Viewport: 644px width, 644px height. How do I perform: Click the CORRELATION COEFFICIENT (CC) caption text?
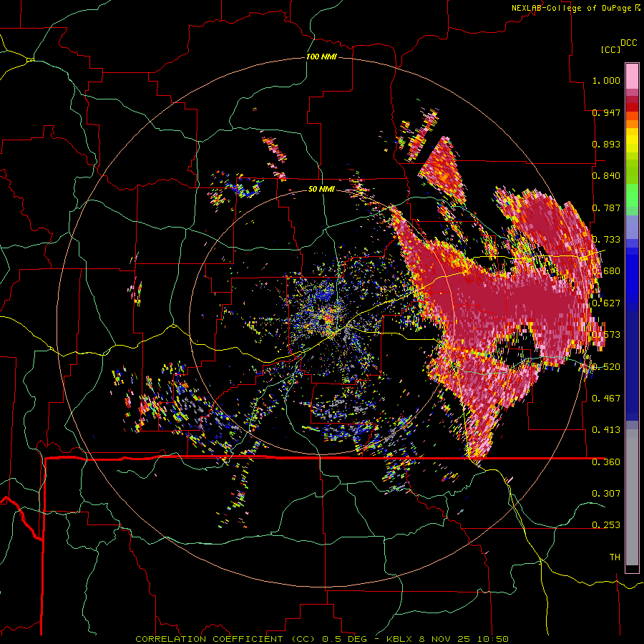click(225, 639)
